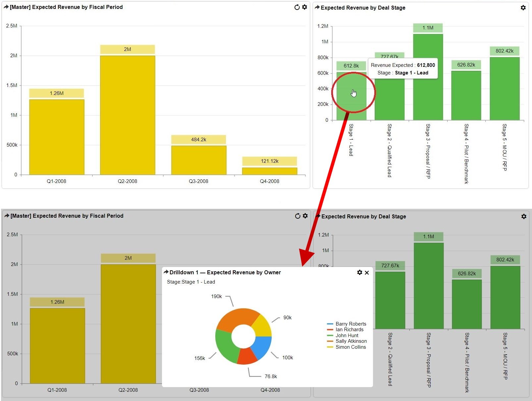Close the Drilldown 1 popup
This screenshot has width=532, height=401.
pyautogui.click(x=367, y=273)
